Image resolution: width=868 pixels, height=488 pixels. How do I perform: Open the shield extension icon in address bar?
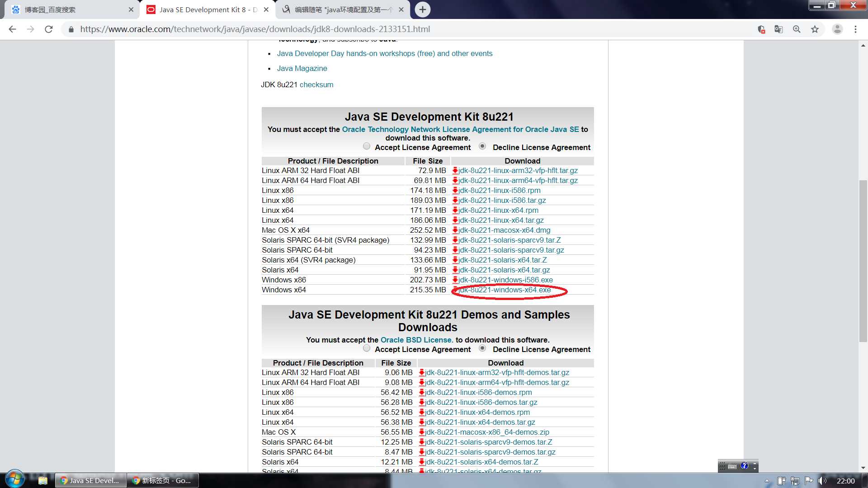(761, 29)
